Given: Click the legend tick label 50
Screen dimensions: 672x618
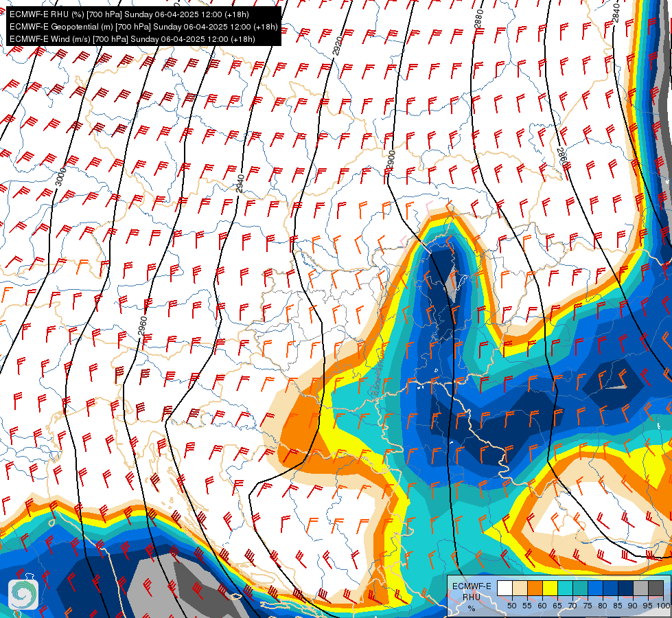Looking at the screenshot, I should click(x=511, y=606).
